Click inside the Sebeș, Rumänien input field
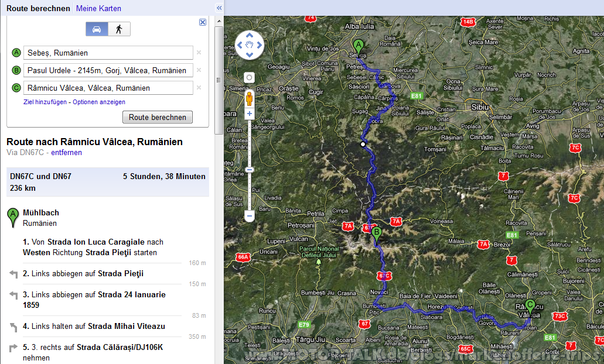 click(x=108, y=52)
